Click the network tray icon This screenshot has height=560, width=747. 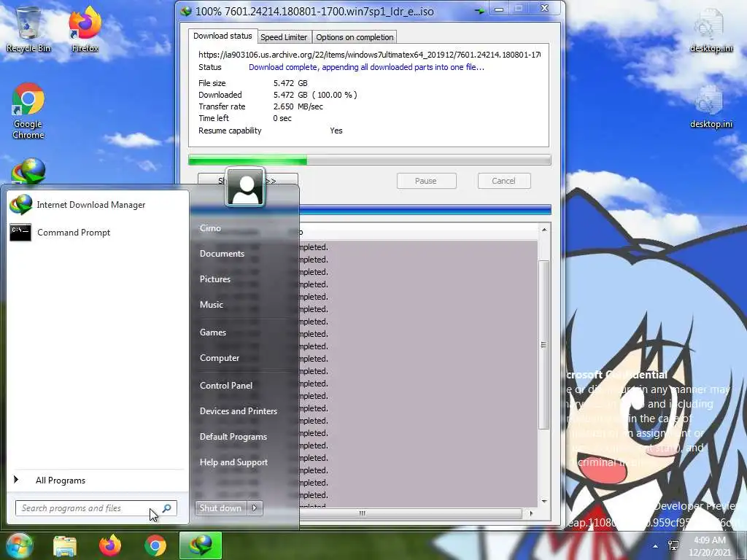point(673,545)
